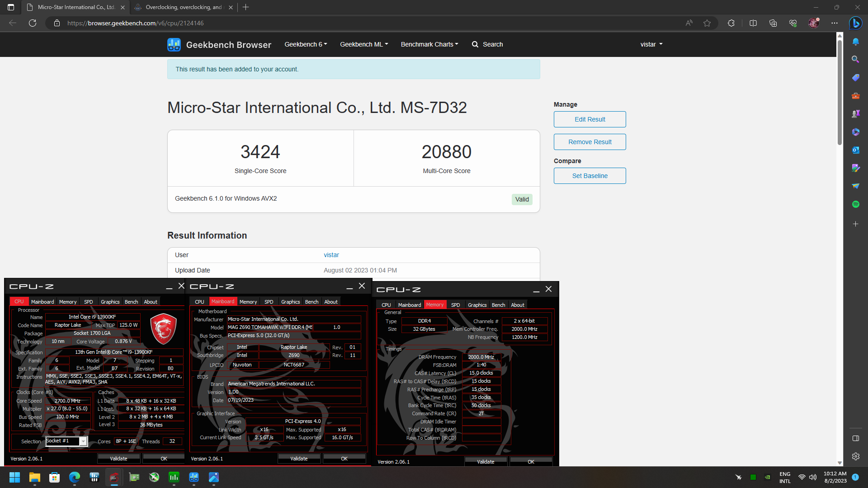The width and height of the screenshot is (868, 488).
Task: Click the page vertical scrollbar thumb
Action: [x=840, y=93]
